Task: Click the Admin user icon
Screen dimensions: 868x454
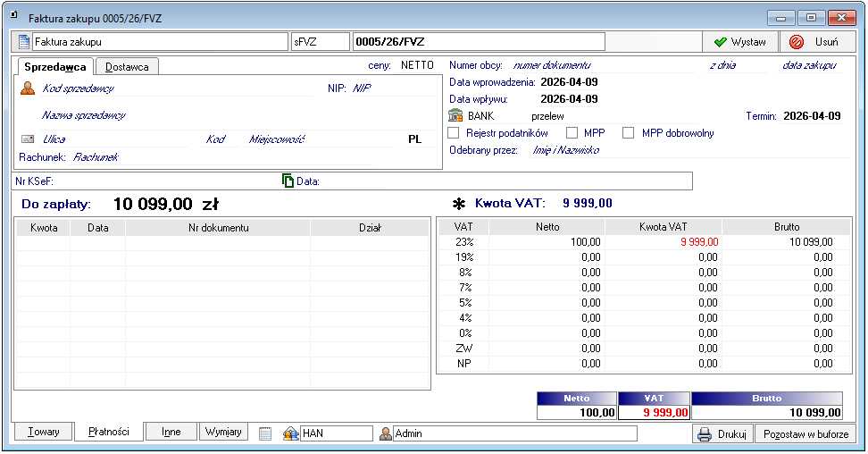Action: (386, 433)
